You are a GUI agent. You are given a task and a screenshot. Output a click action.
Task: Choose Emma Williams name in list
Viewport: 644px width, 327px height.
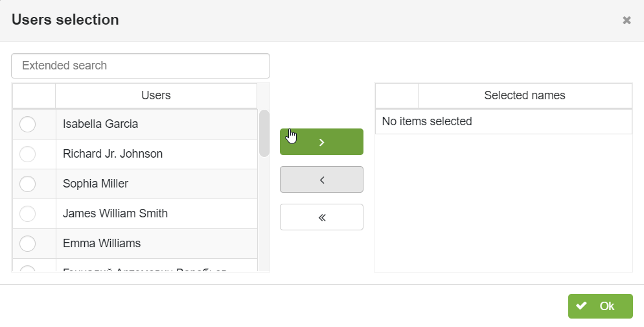pos(102,243)
